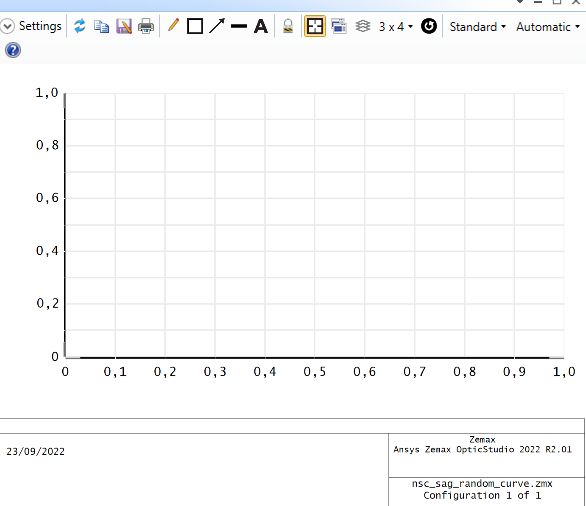Toggle the window lock icon
Image resolution: width=586 pixels, height=506 pixels.
tap(288, 27)
